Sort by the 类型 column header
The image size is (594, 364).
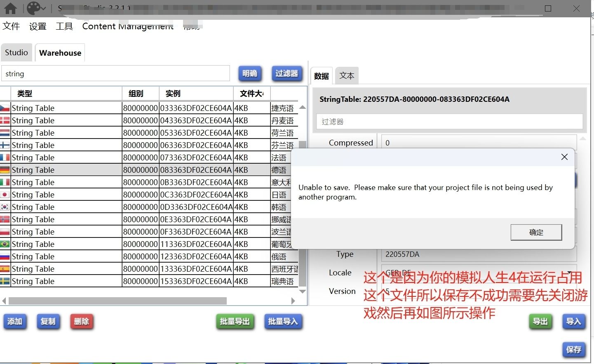click(x=66, y=94)
